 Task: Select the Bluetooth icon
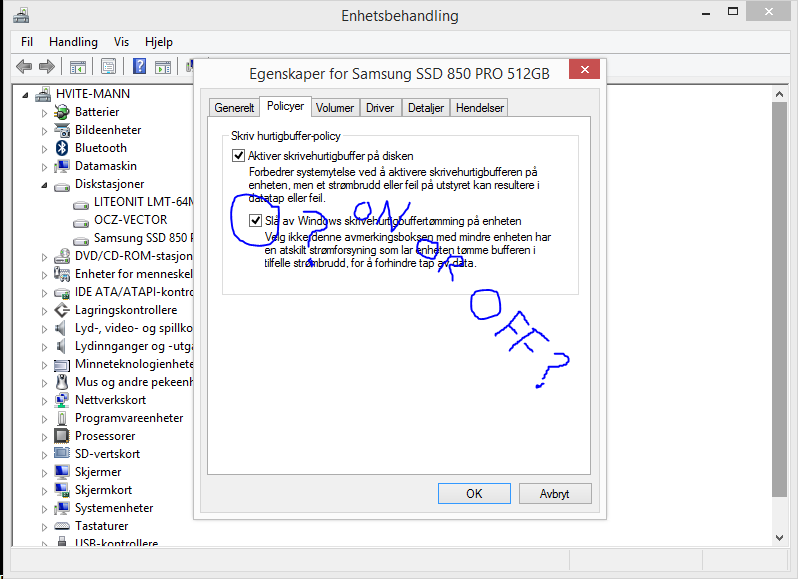point(62,148)
